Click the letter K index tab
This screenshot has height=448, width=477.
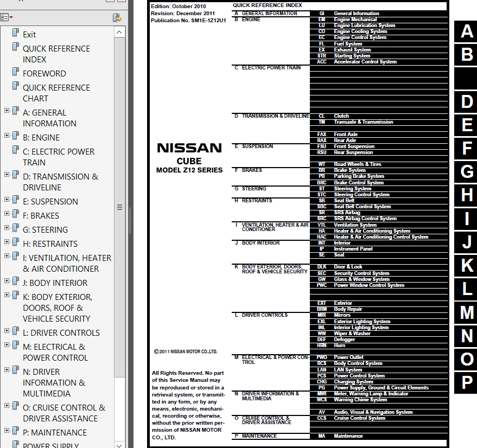(466, 265)
